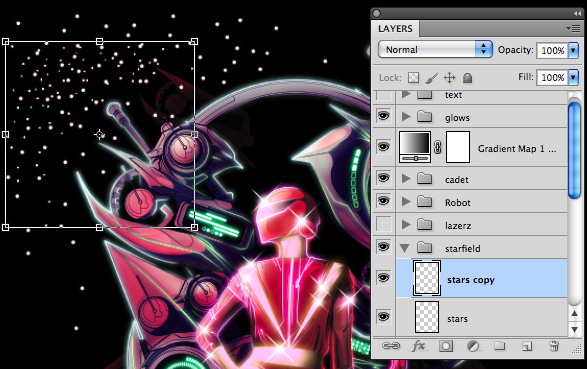Open the blend mode Normal dropdown
This screenshot has width=587, height=369.
[x=435, y=49]
